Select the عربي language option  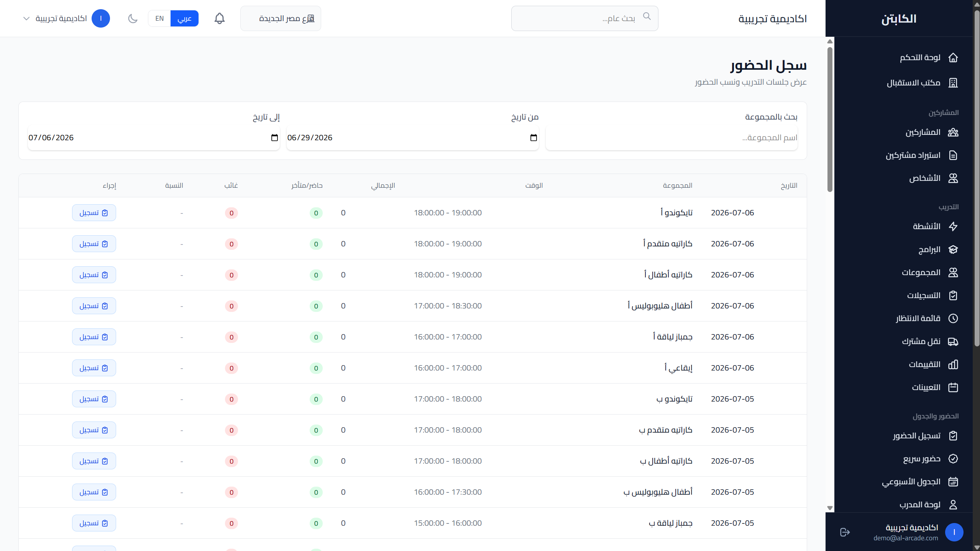pos(184,18)
